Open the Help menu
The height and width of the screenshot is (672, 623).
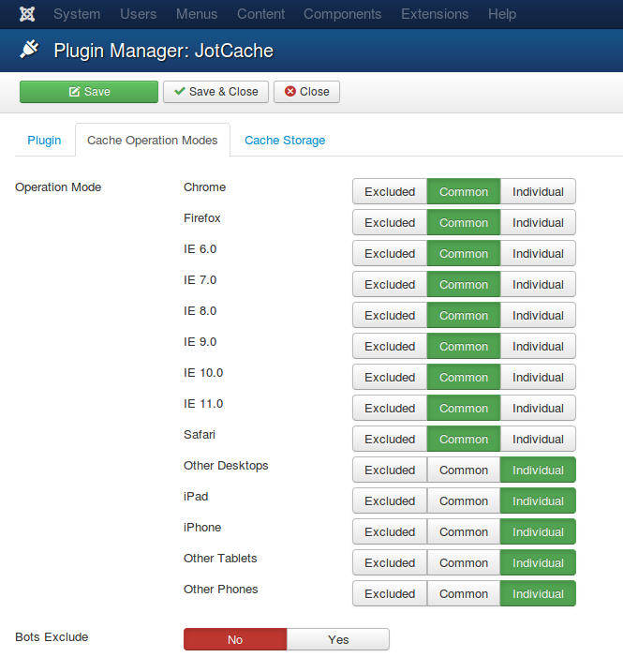tap(502, 14)
